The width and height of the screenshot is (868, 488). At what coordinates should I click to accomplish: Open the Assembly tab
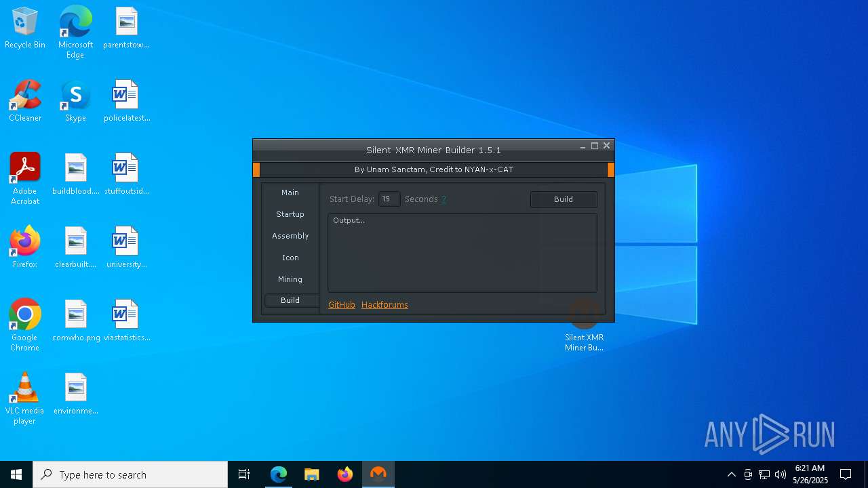click(x=290, y=236)
